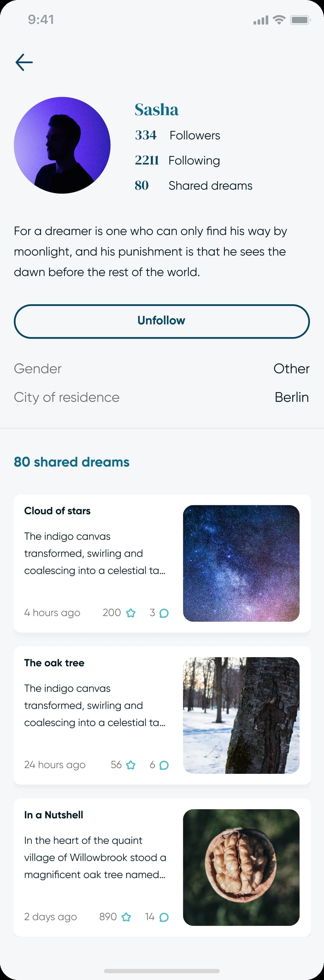Open the Cloud of stars dream title
The width and height of the screenshot is (324, 980).
click(58, 511)
